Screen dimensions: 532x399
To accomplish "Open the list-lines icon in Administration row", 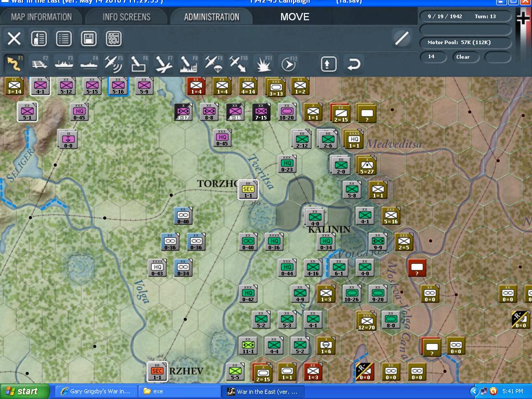I will [x=64, y=38].
